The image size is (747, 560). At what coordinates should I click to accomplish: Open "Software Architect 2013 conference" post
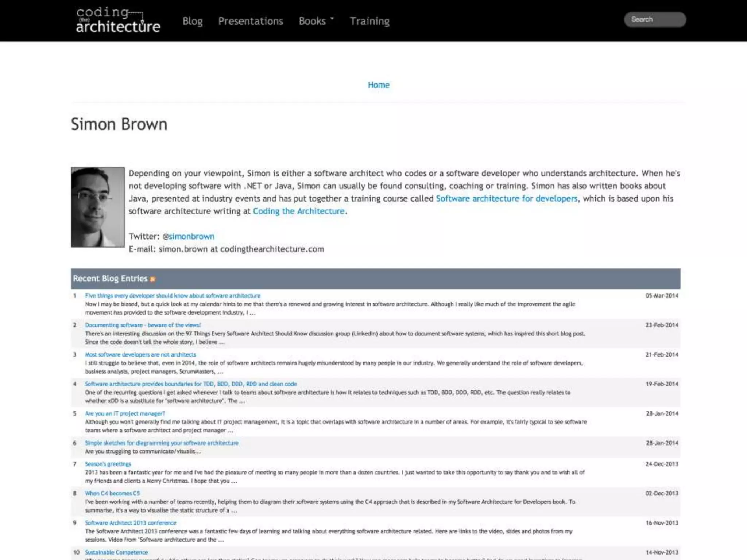(x=130, y=523)
